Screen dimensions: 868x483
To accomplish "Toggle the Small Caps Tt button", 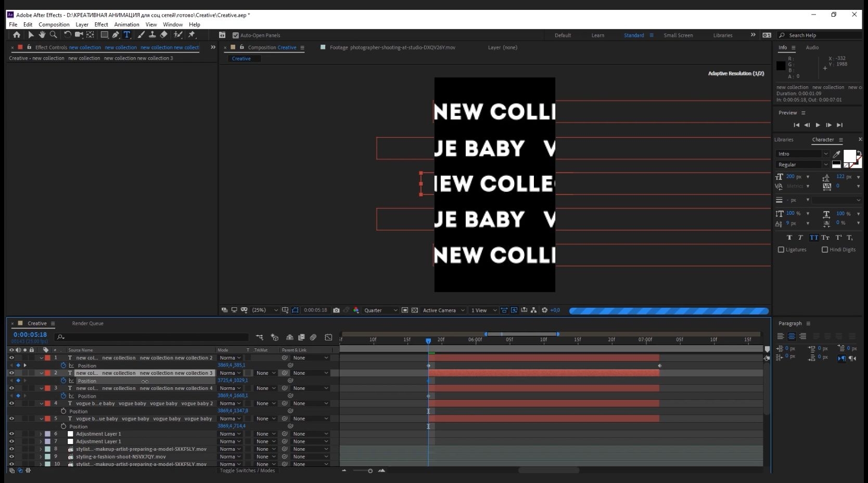I will click(825, 238).
